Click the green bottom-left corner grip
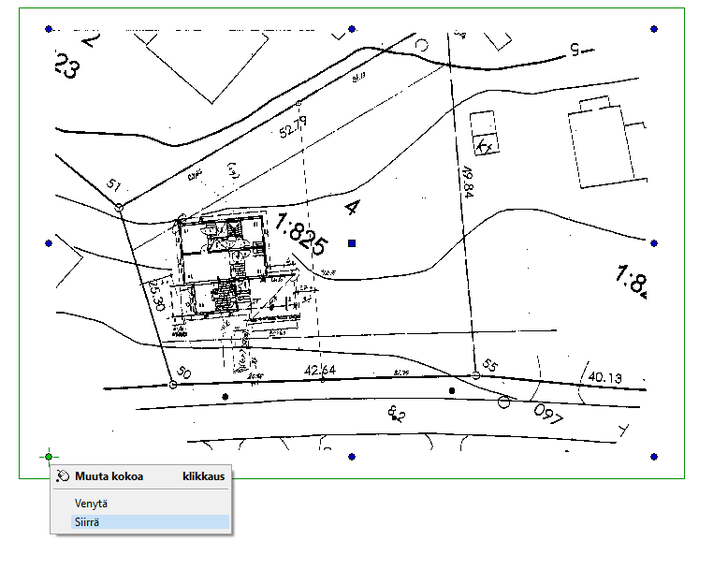The height and width of the screenshot is (570, 728). (49, 457)
